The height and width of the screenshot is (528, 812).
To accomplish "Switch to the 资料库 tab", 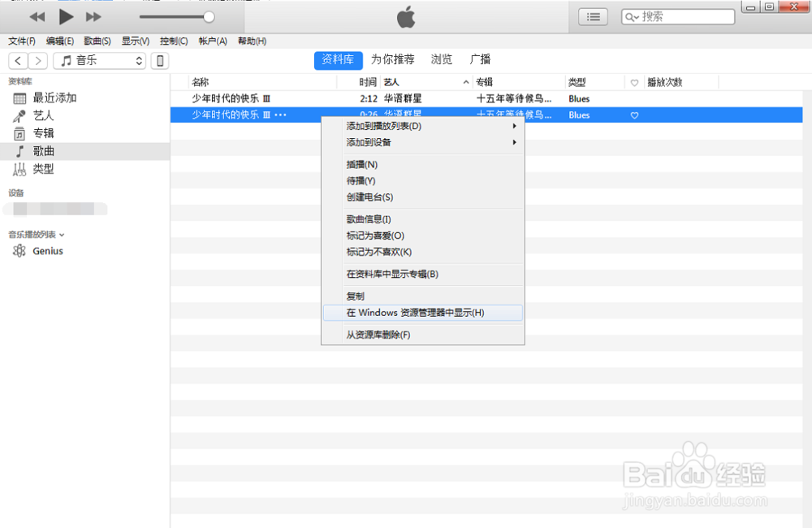I will point(338,59).
